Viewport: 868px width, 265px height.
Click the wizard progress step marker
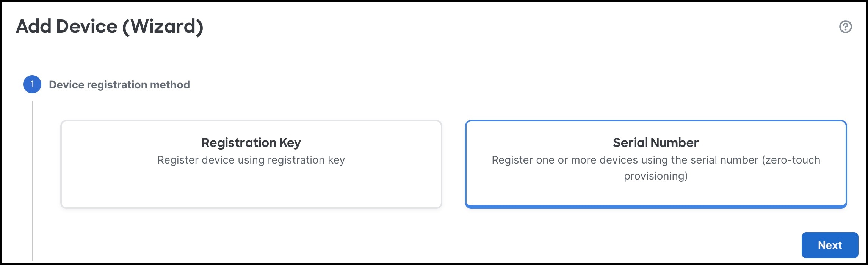(32, 84)
